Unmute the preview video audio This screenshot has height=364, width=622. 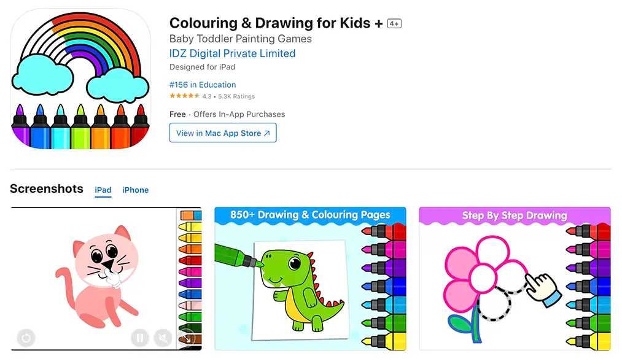pyautogui.click(x=162, y=338)
